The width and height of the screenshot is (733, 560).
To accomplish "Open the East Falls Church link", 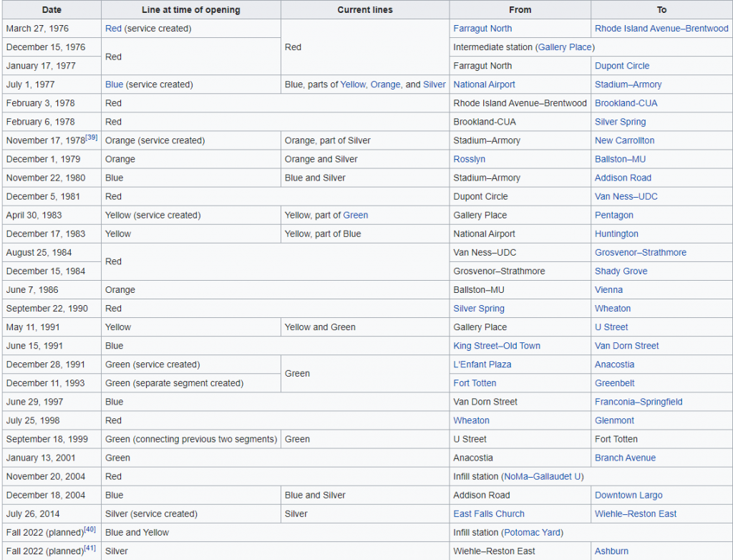I will [x=488, y=515].
